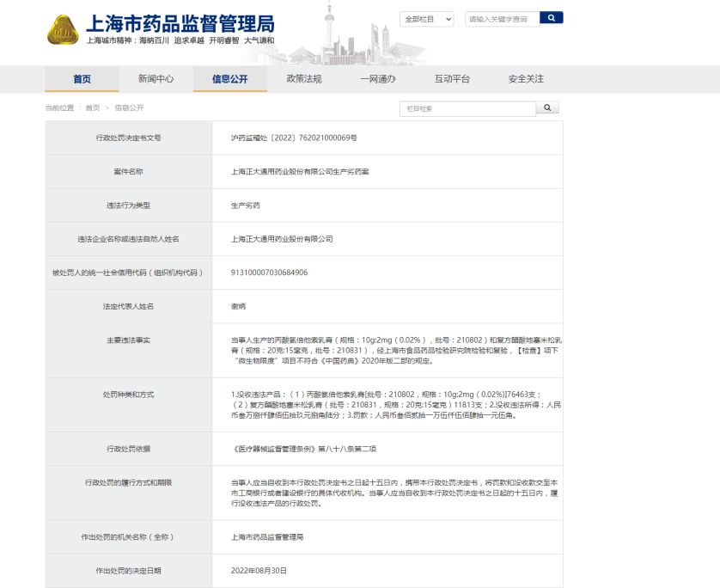720x588 pixels.
Task: Click the 作出处罚的决定日期 row label
Action: [x=129, y=571]
